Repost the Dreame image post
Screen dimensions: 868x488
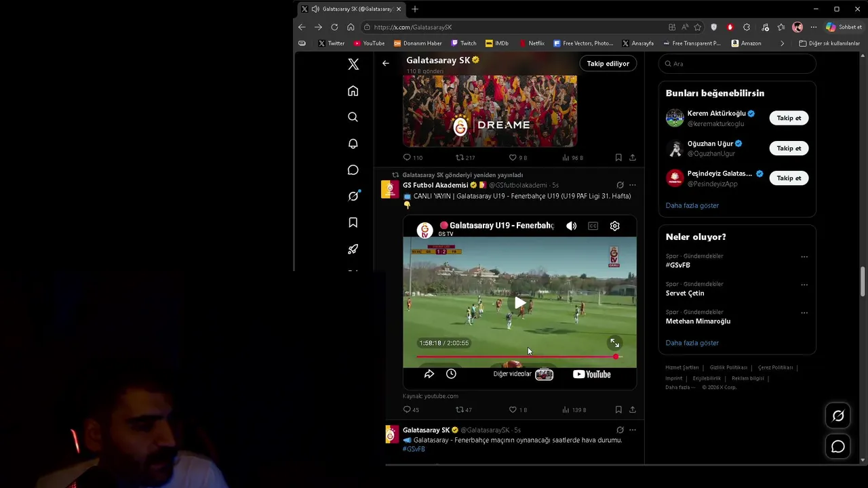pyautogui.click(x=465, y=157)
